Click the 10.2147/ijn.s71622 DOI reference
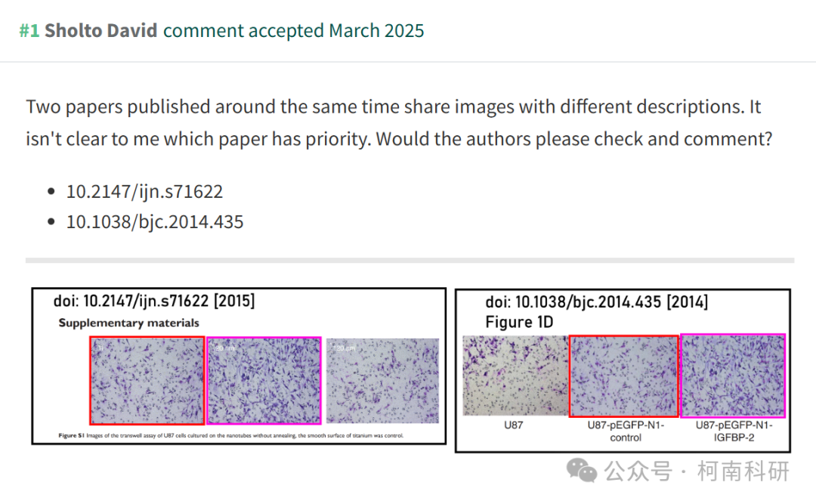 pos(144,192)
